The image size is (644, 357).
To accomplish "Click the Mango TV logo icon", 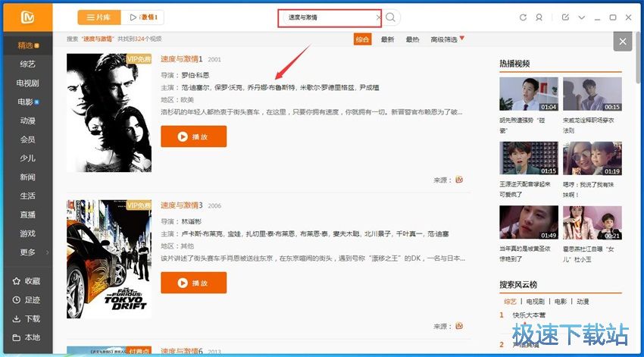I will point(27,17).
